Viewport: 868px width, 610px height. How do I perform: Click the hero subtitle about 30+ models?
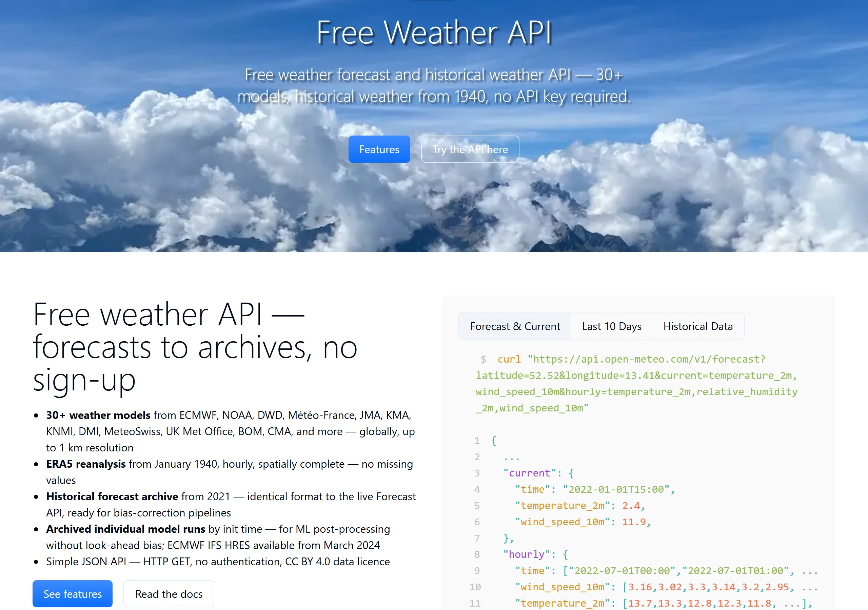pyautogui.click(x=434, y=85)
